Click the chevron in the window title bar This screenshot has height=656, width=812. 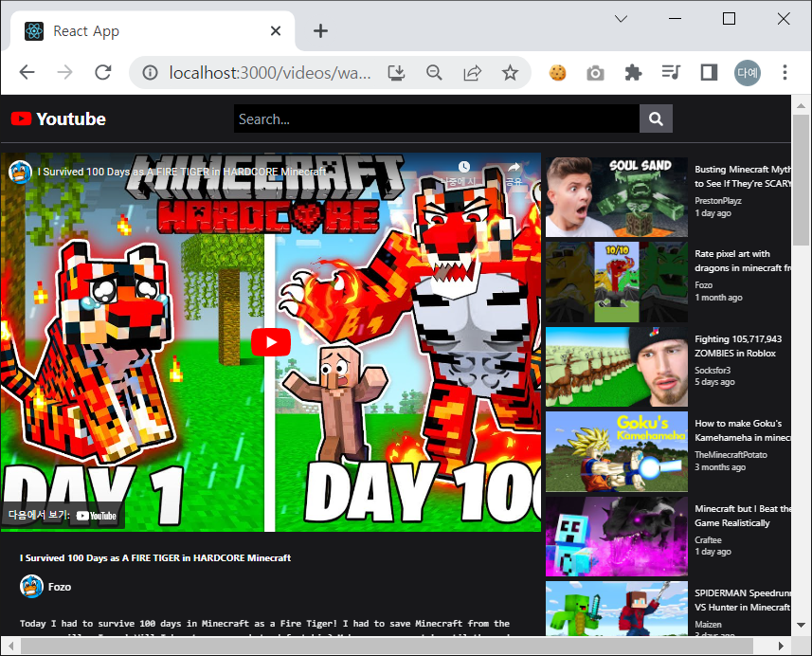621,18
